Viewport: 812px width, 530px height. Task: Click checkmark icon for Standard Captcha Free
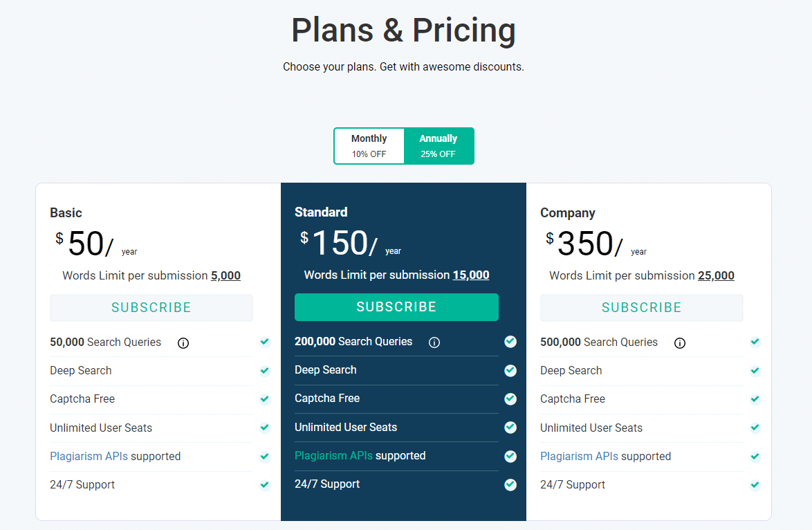[510, 399]
